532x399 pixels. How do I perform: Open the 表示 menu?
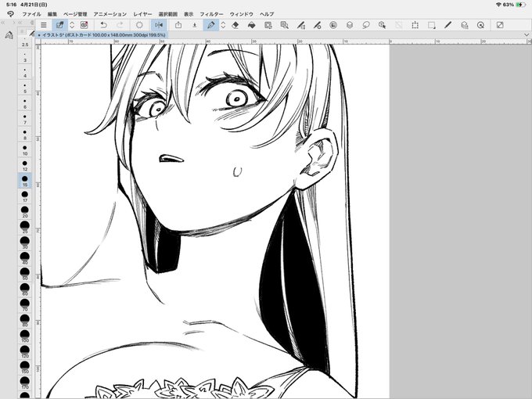pos(189,14)
